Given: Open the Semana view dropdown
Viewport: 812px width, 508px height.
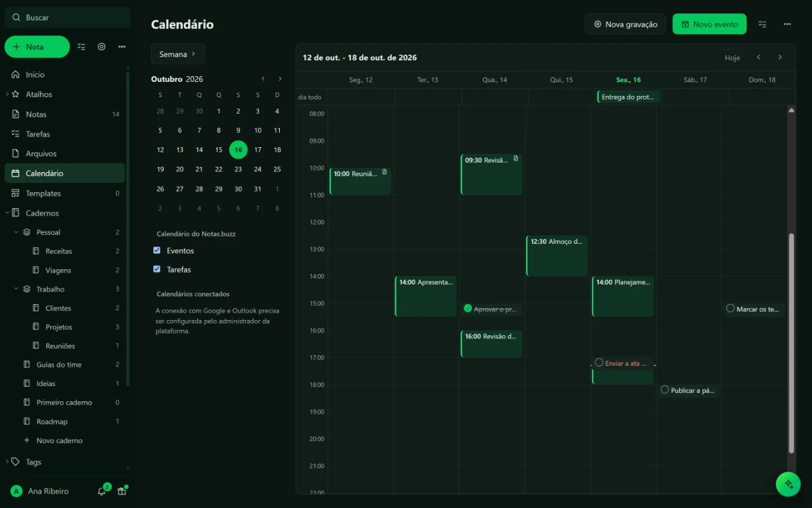Looking at the screenshot, I should tap(178, 54).
